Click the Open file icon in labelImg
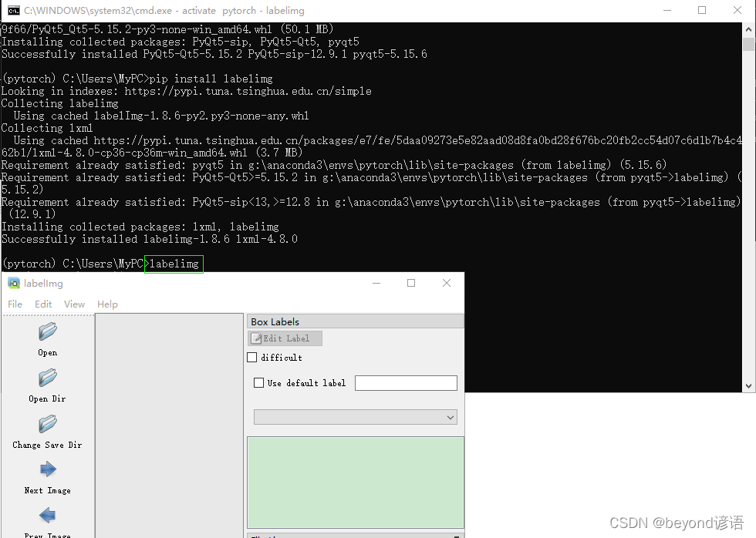 (48, 331)
